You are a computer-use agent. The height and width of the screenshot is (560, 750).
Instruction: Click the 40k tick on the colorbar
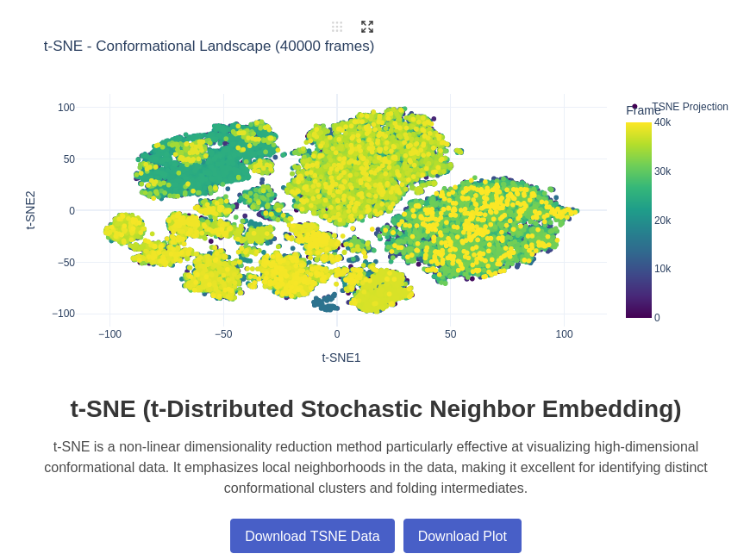pyautogui.click(x=660, y=122)
